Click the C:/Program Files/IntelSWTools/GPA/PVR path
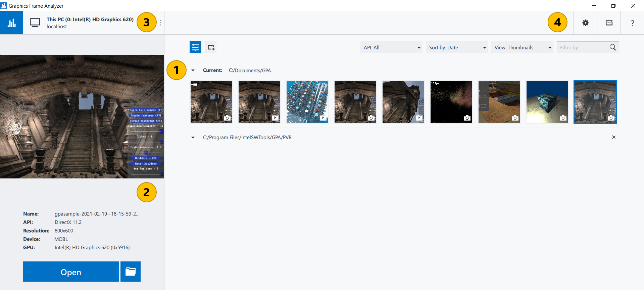Screen dimensions: 644x290 tap(247, 137)
